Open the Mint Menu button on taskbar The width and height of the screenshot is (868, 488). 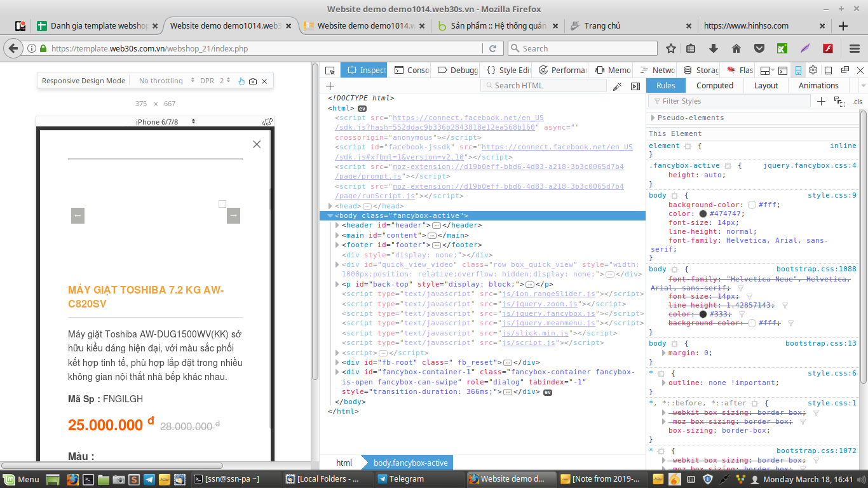pos(21,479)
